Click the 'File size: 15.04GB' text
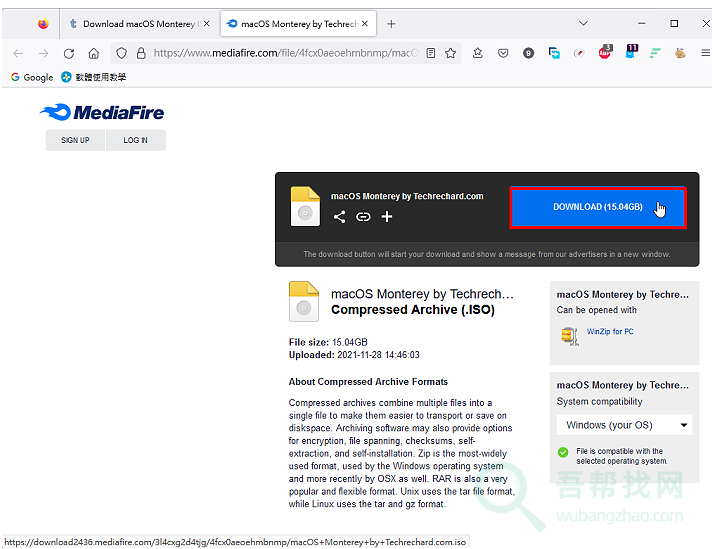 (328, 342)
